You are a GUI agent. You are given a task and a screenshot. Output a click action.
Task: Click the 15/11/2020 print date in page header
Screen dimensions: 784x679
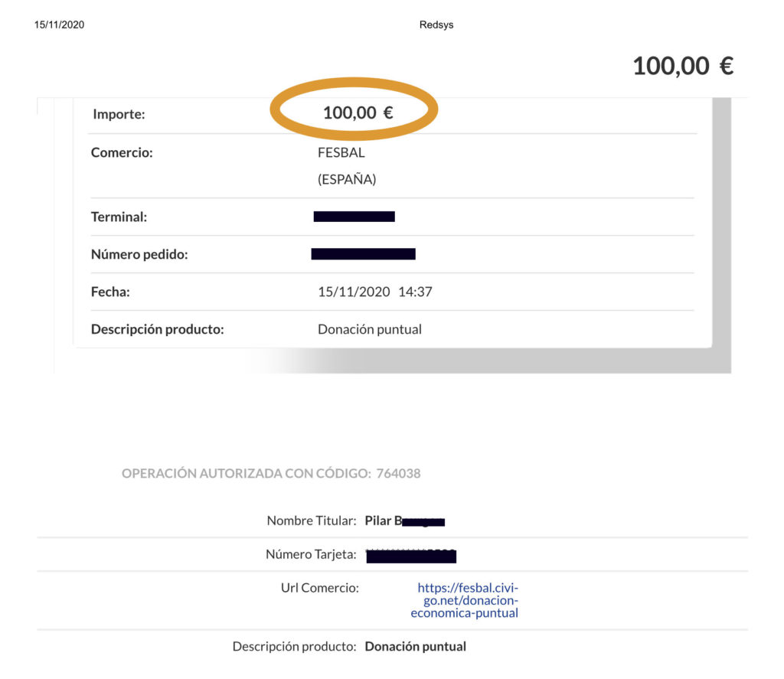(60, 25)
